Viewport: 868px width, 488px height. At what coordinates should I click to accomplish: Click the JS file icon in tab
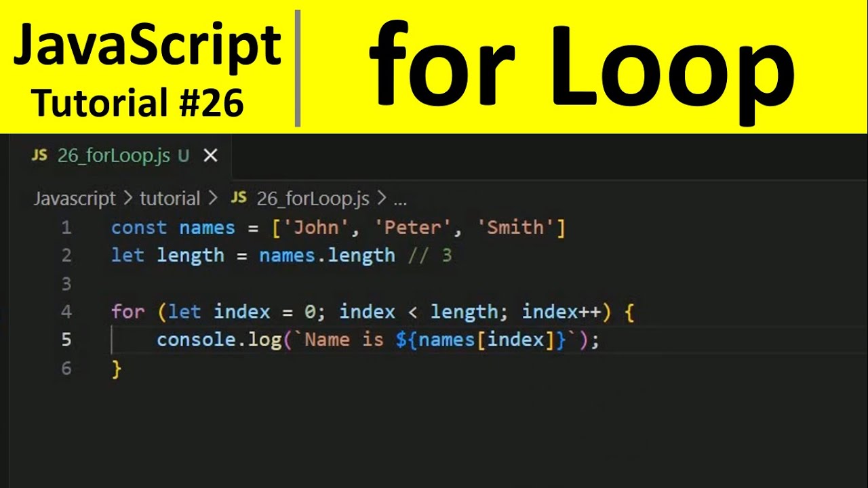pos(39,156)
